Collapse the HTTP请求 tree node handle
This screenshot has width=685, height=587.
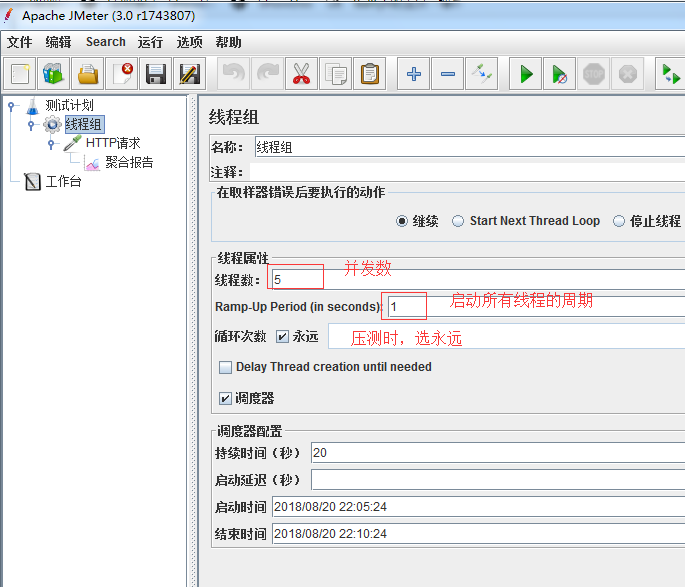pos(51,144)
